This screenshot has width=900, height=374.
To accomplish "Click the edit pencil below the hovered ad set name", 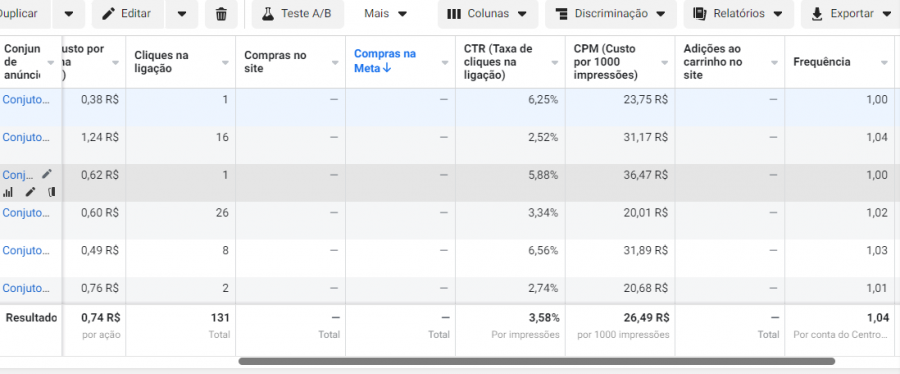I will (x=30, y=192).
